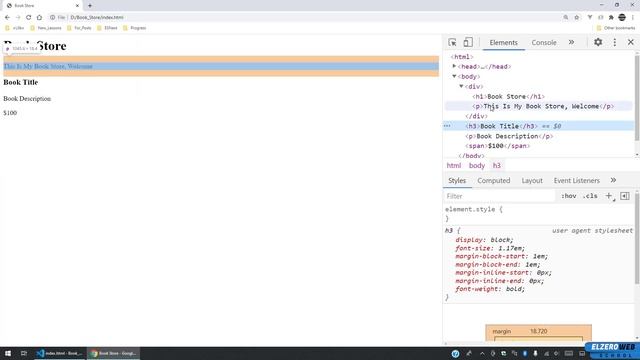Click the font-size: 1.17em declaration

490,248
